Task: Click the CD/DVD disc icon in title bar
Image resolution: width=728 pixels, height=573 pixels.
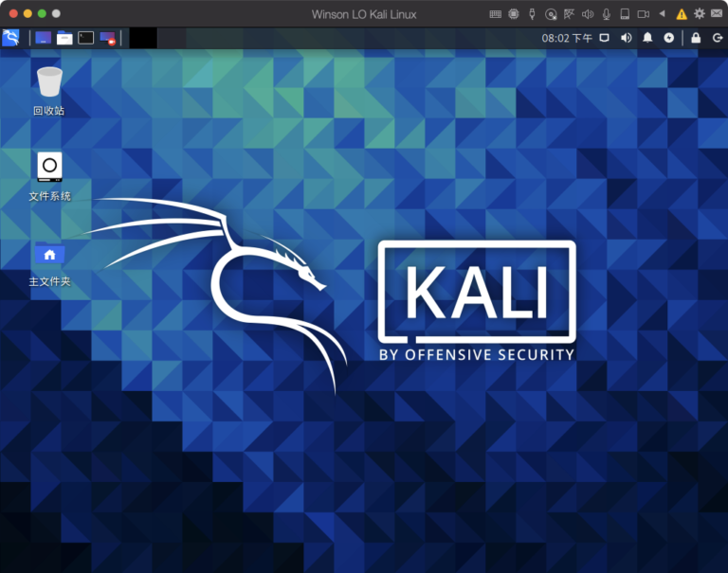Action: click(551, 14)
